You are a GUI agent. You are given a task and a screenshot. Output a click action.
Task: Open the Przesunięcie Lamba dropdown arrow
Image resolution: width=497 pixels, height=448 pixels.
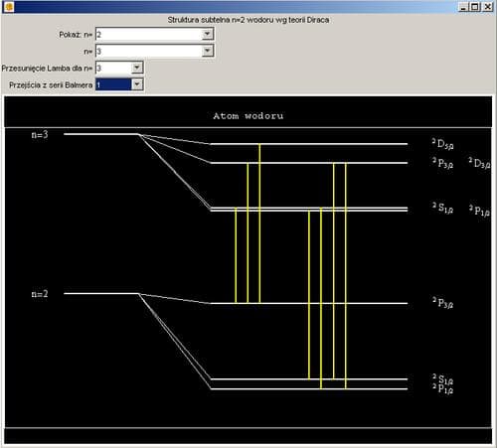(x=137, y=68)
